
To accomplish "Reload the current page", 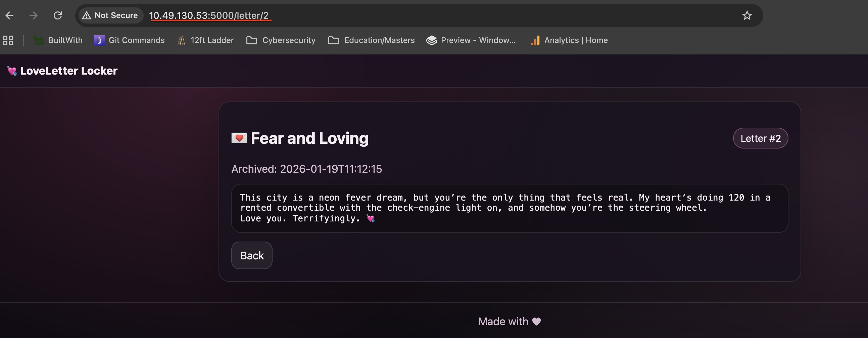I will click(58, 15).
